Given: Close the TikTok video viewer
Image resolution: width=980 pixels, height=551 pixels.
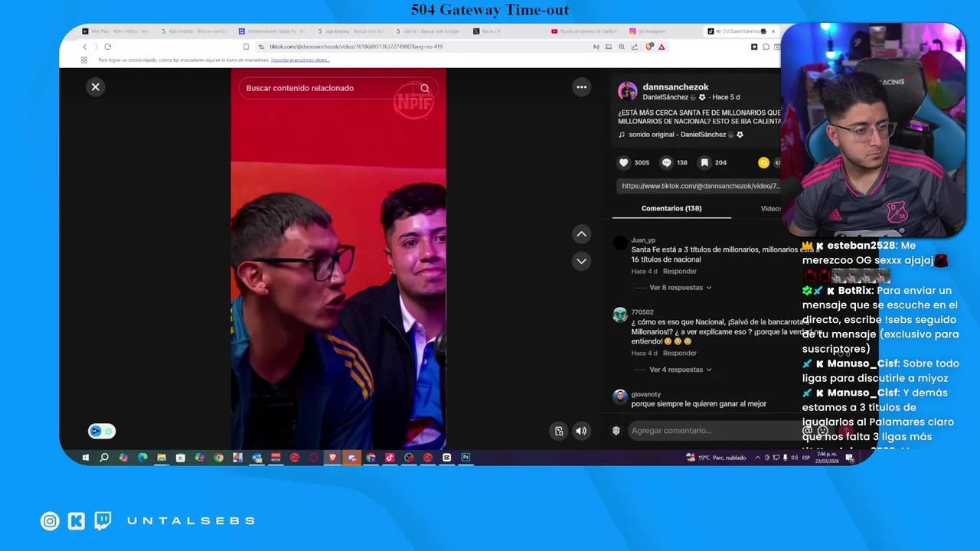Looking at the screenshot, I should [96, 86].
